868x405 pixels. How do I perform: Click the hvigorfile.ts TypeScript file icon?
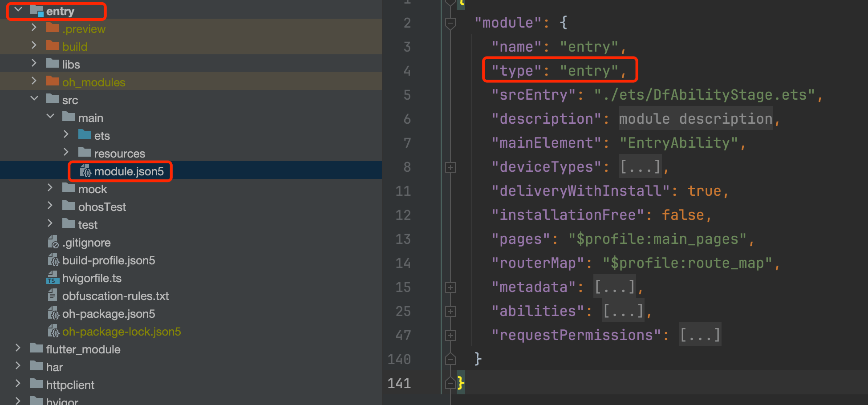point(53,278)
